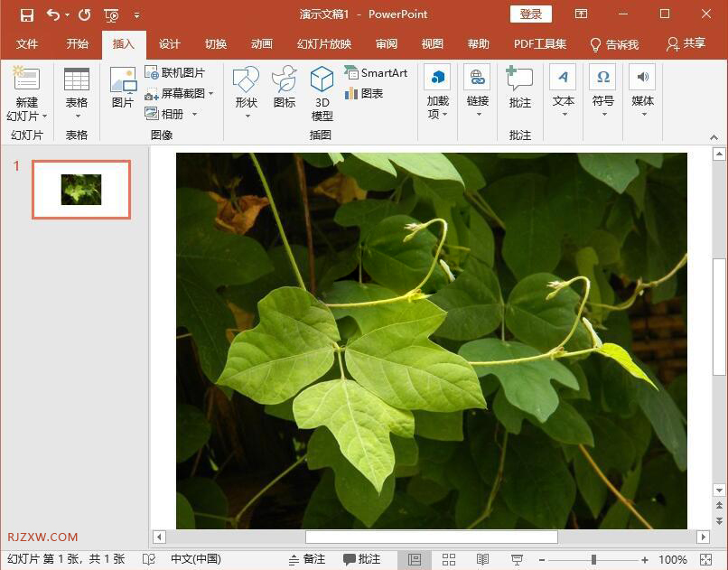
Task: Switch to the 设计 ribbon tab
Action: point(169,42)
